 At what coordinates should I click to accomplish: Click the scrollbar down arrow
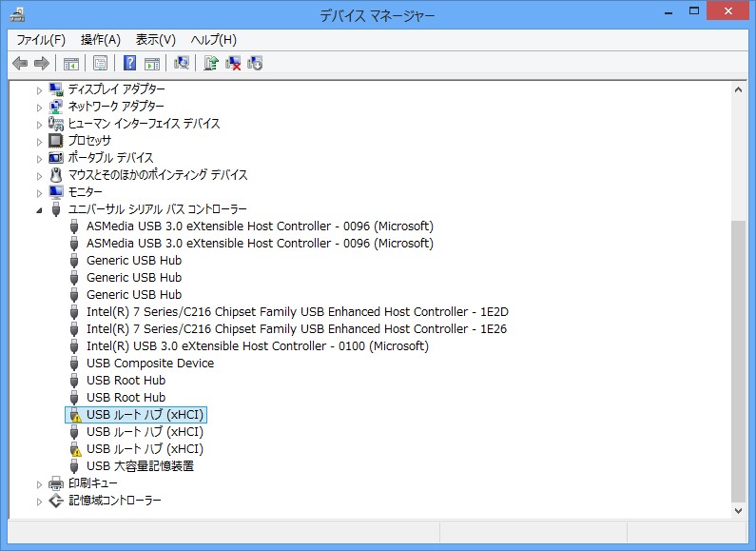(x=739, y=510)
